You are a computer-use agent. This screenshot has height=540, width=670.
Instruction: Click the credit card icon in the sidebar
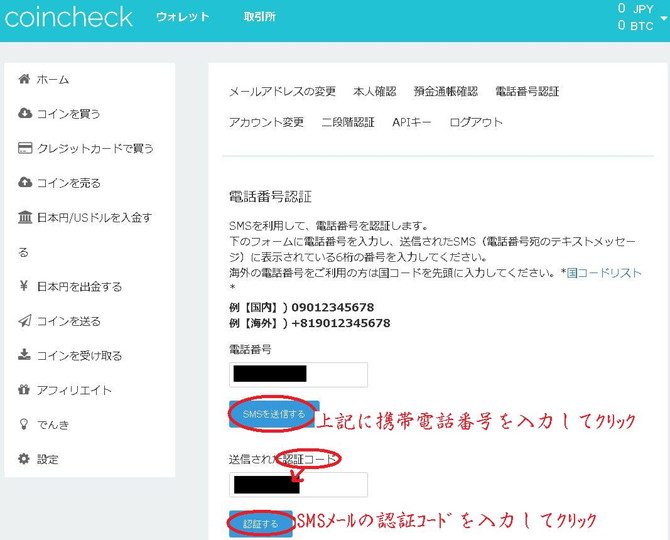point(25,148)
